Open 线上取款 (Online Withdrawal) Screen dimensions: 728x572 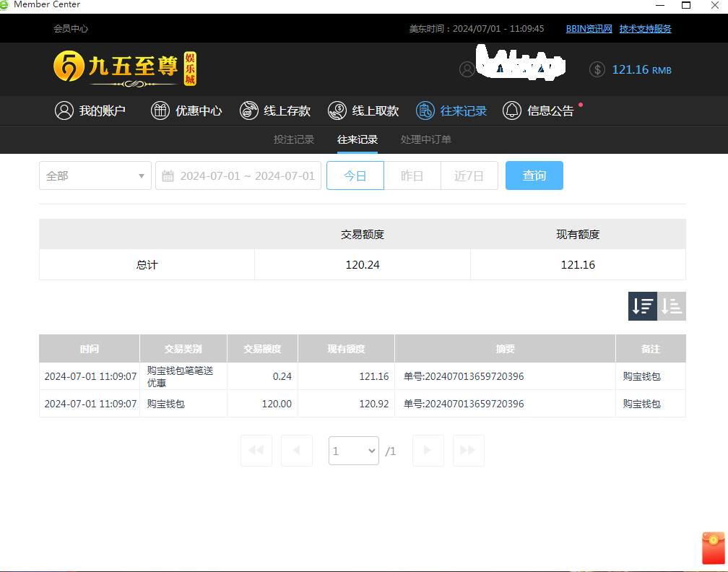364,110
